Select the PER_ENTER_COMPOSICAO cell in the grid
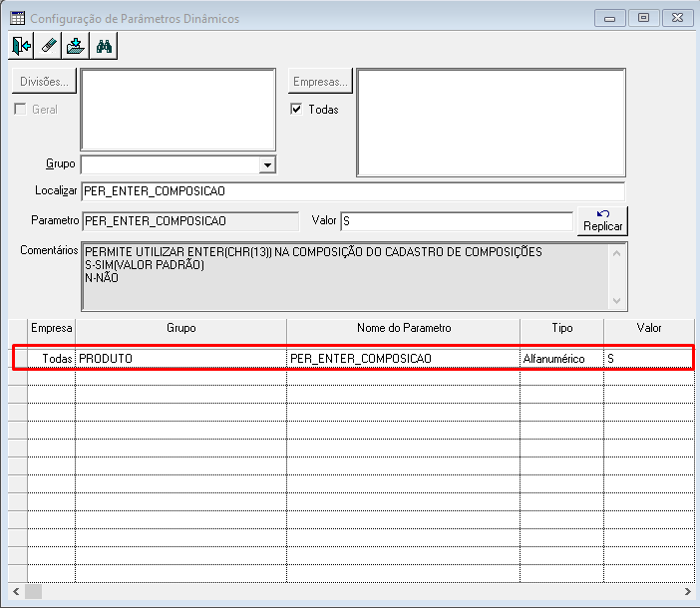This screenshot has height=608, width=700. 404,358
